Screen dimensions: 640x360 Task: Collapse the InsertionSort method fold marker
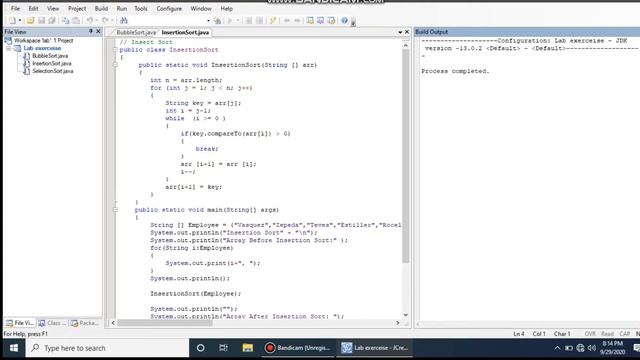[x=115, y=65]
